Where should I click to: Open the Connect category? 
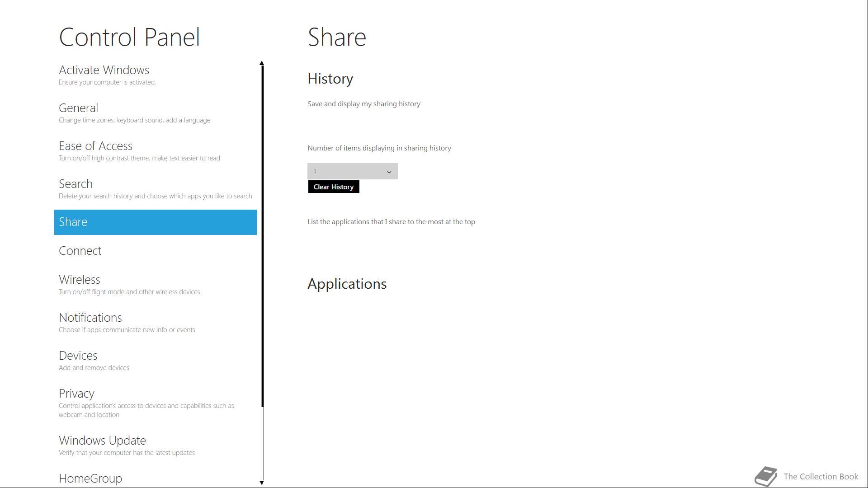[x=155, y=251]
